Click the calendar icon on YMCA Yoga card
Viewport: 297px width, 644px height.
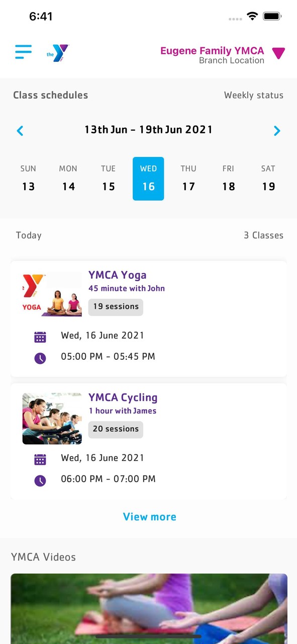[40, 336]
